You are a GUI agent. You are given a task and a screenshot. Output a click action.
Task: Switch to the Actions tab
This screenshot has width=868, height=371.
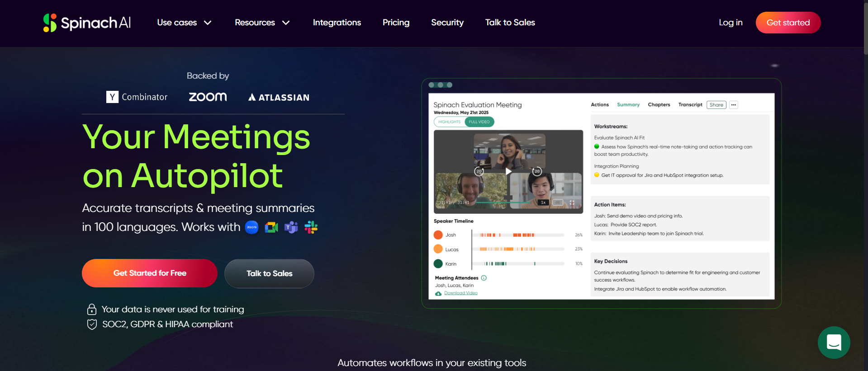coord(600,105)
